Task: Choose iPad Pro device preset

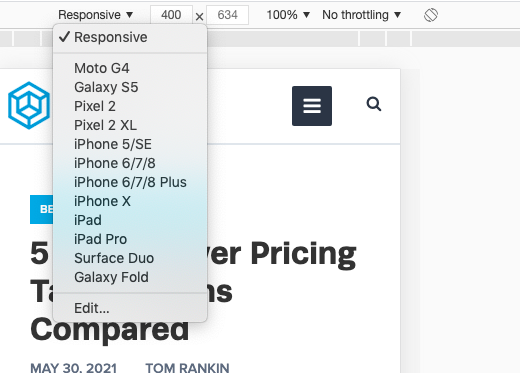Action: click(x=130, y=239)
